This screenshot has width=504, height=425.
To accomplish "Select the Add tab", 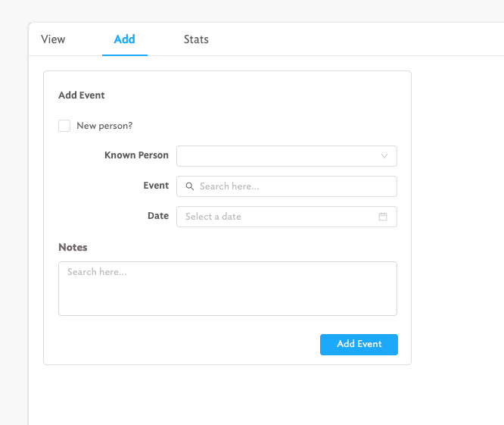I will tap(125, 39).
